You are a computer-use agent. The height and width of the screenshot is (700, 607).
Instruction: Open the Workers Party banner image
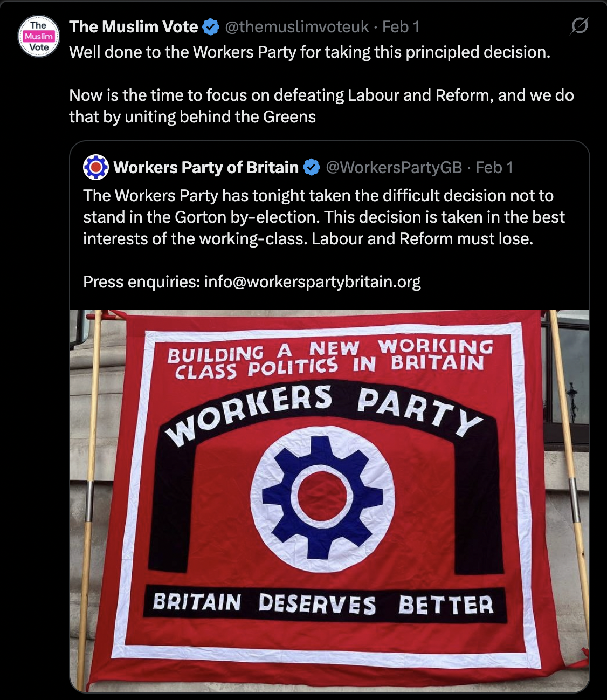click(x=329, y=500)
